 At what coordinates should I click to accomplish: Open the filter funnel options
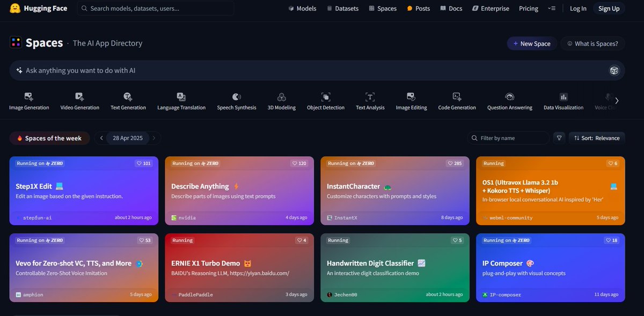point(559,138)
